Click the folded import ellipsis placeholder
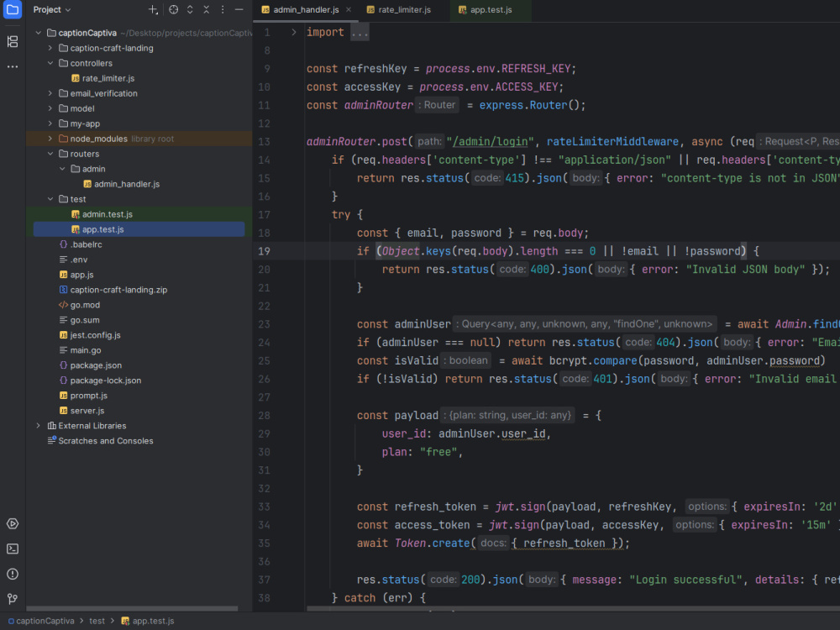This screenshot has height=630, width=840. (x=360, y=32)
